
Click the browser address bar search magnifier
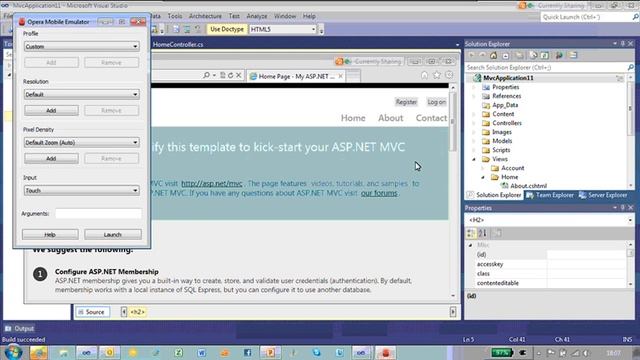tap(207, 76)
